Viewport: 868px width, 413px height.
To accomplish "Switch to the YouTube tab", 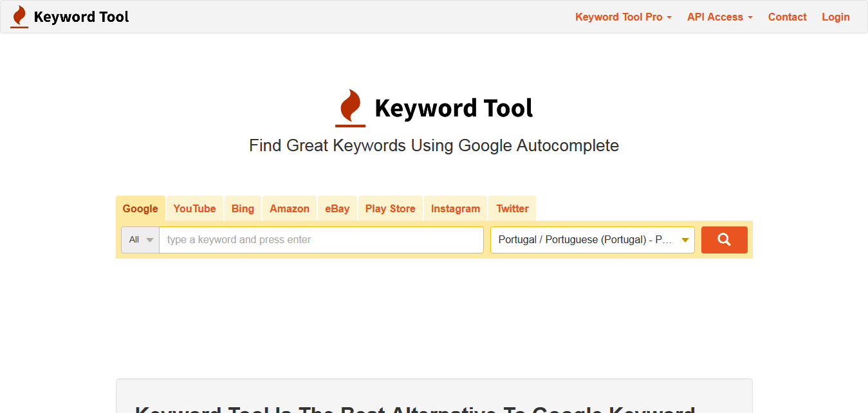I will pyautogui.click(x=194, y=208).
